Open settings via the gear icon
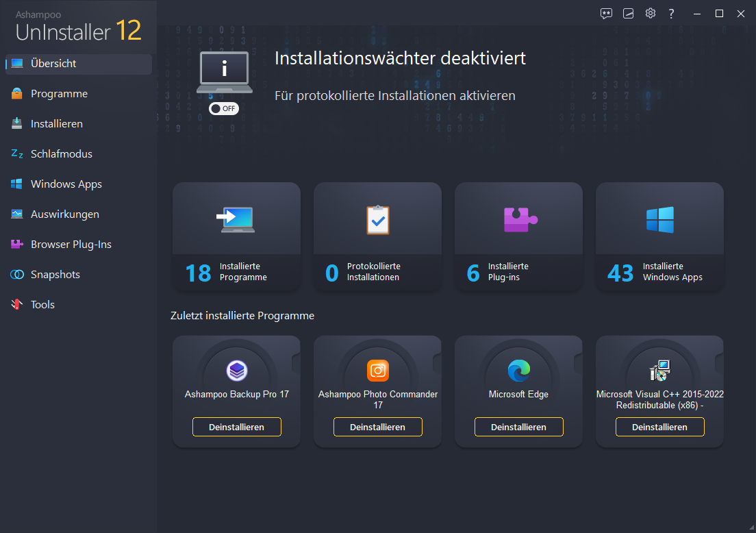 (650, 14)
